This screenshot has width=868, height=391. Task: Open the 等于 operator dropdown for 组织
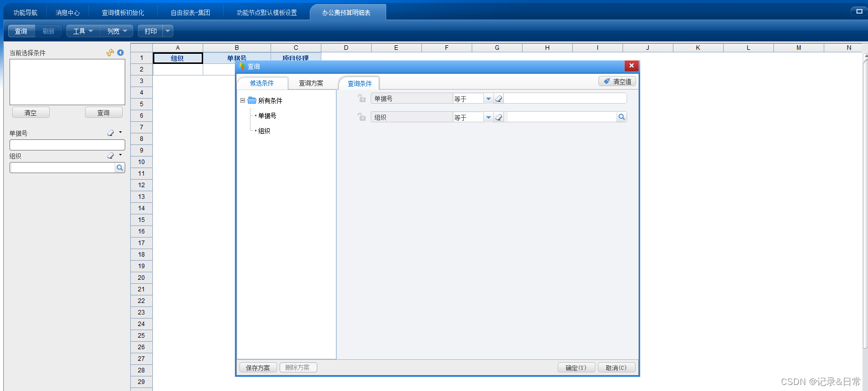pyautogui.click(x=488, y=117)
